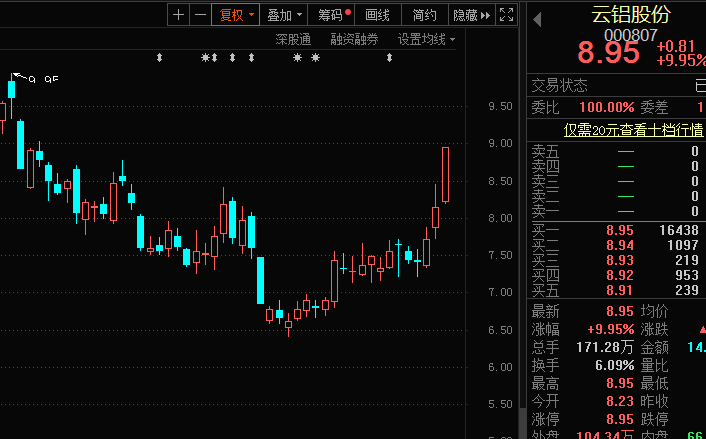Open the 叠加 overlay dropdown
This screenshot has width=706, height=439.
tap(285, 15)
